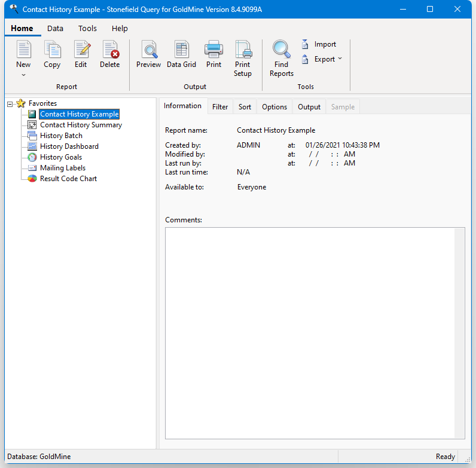Click Find Reports magnifier icon

[x=282, y=49]
